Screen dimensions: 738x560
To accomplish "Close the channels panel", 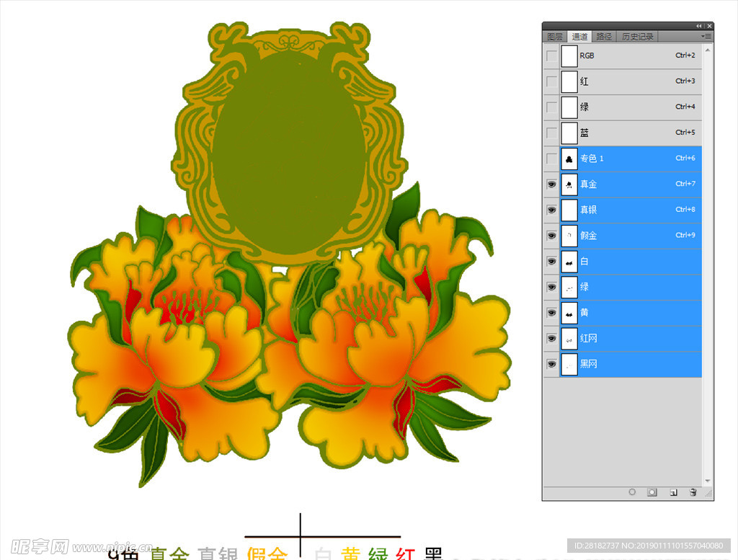I will tap(709, 25).
